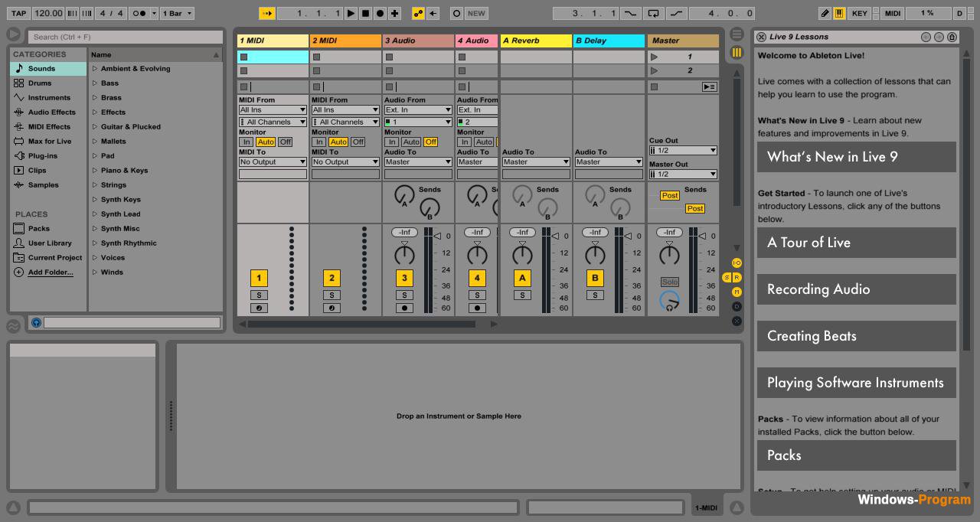The height and width of the screenshot is (522, 980).
Task: Open Master Cue Out 1/2 dropdown
Action: pyautogui.click(x=683, y=150)
